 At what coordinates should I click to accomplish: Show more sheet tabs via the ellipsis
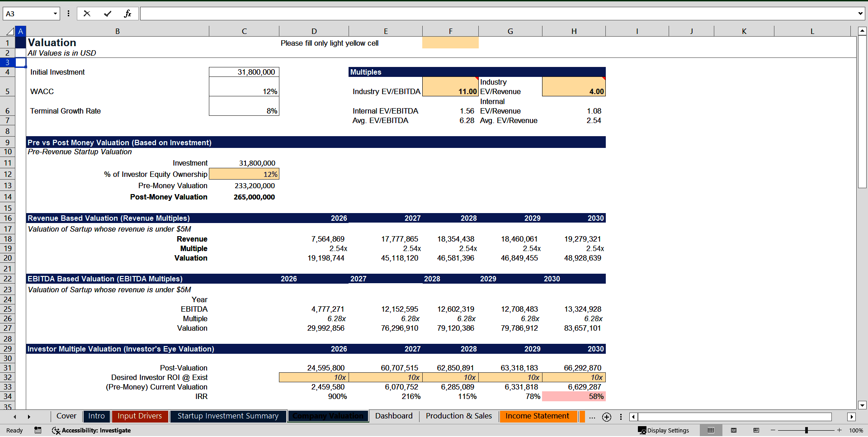592,417
